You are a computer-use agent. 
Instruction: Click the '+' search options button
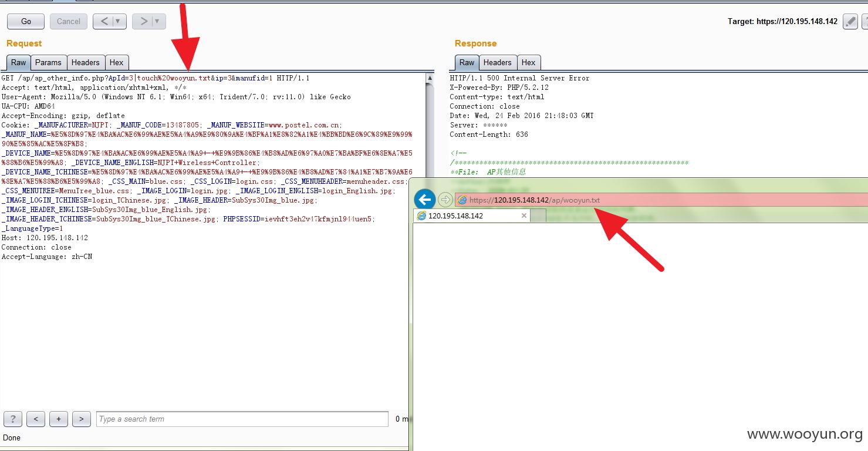(x=59, y=419)
